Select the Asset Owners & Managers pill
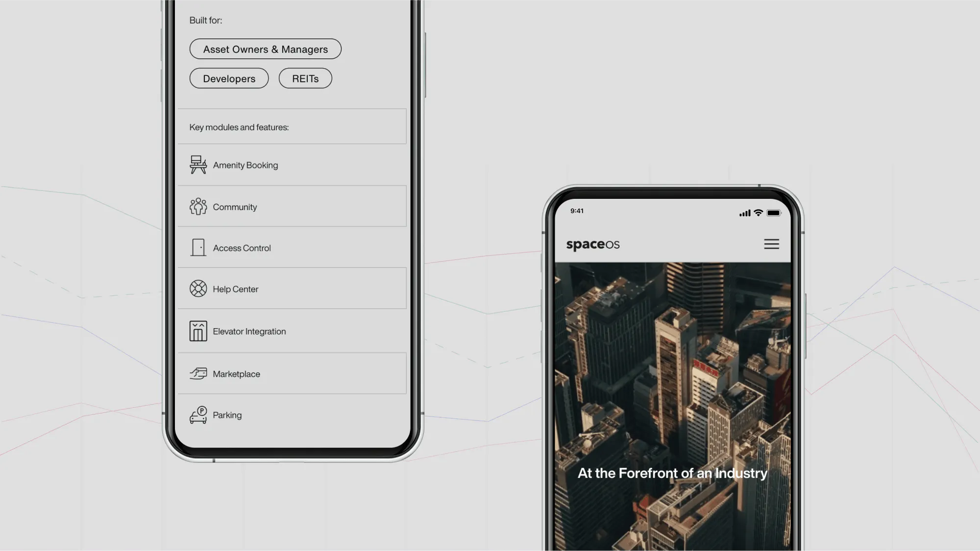Screen dimensions: 980x551 (x=265, y=49)
